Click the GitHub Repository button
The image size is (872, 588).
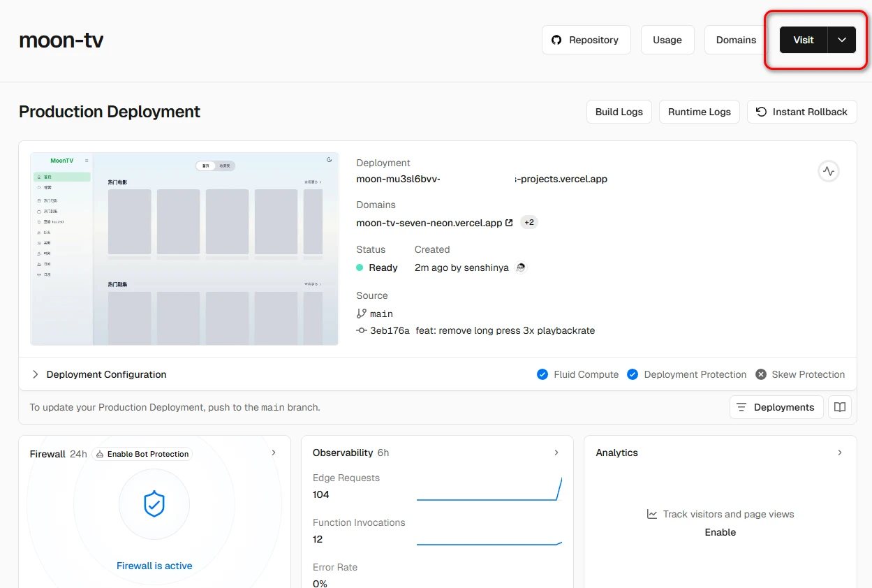[586, 40]
